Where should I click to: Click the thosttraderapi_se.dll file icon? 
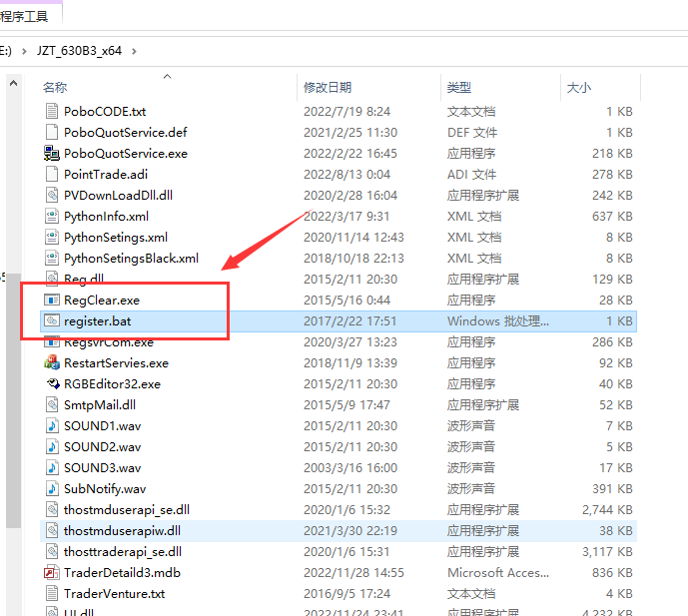pyautogui.click(x=52, y=551)
